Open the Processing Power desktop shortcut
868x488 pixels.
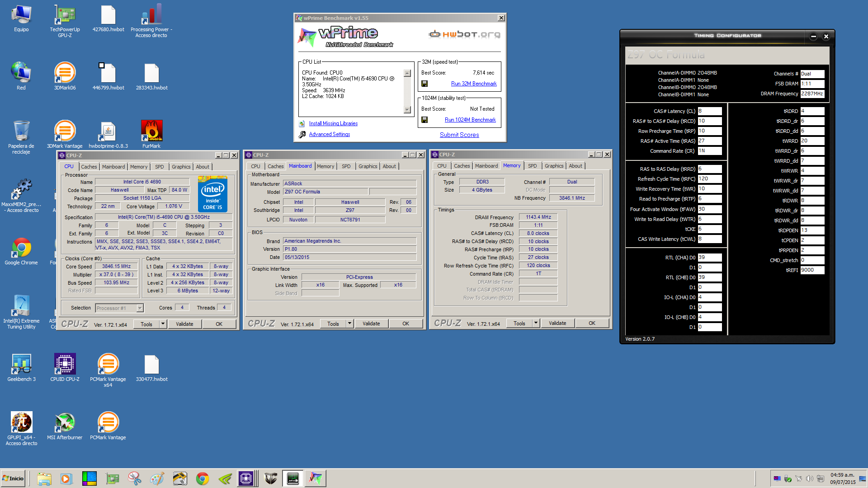(x=151, y=20)
